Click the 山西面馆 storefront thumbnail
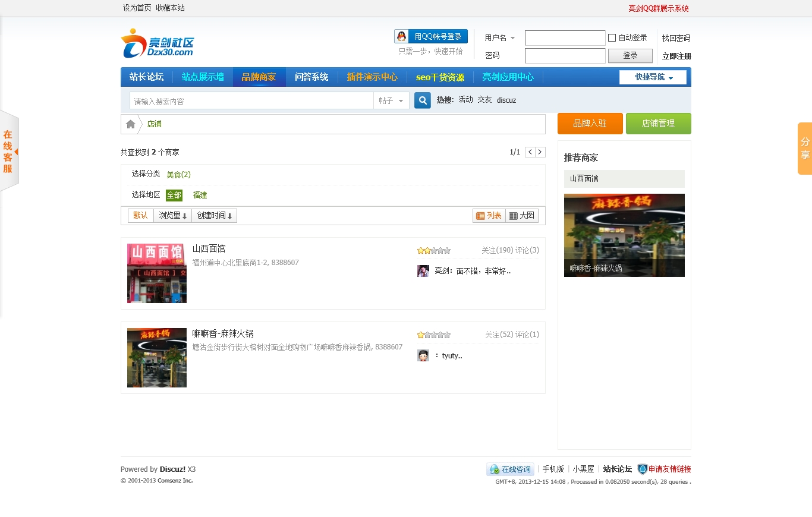Viewport: 812px width, 517px height. 156,273
